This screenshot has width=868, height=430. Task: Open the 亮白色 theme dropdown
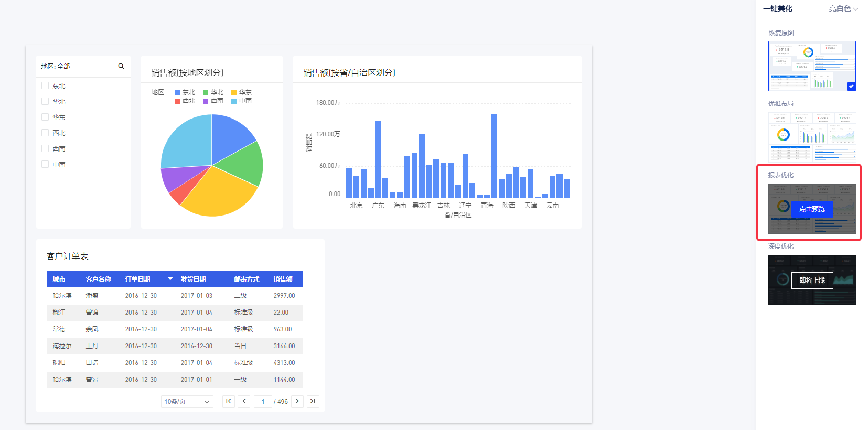point(843,9)
